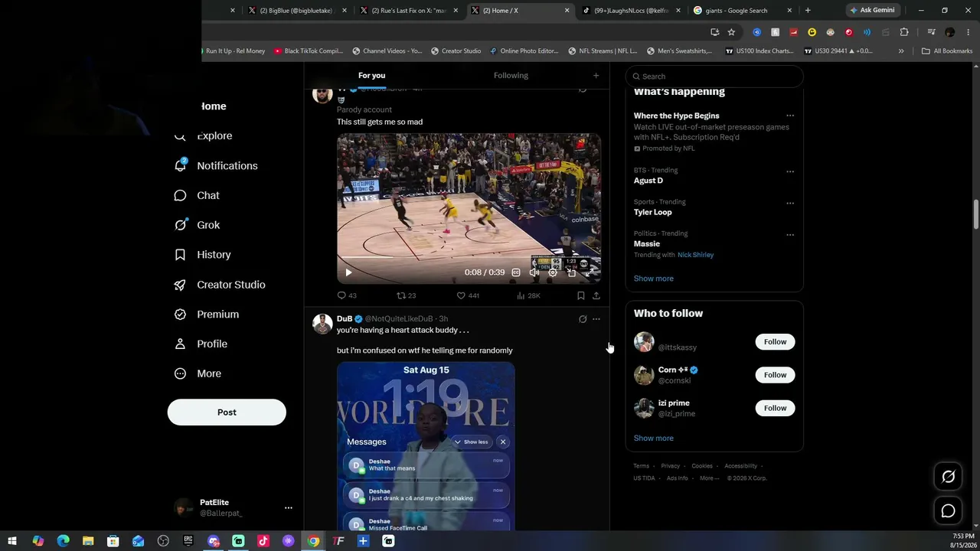
Task: Go to Creator Studio in the sidebar
Action: (220, 285)
